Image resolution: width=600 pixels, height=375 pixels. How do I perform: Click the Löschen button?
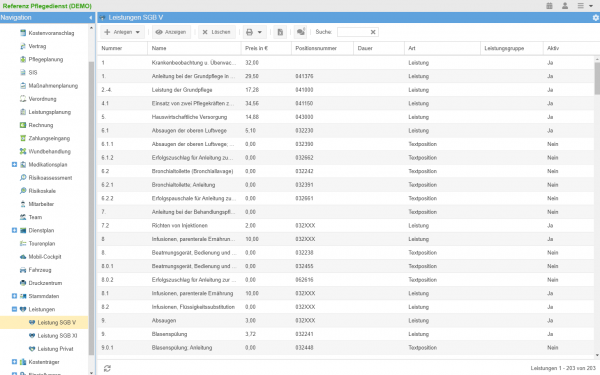coord(216,32)
